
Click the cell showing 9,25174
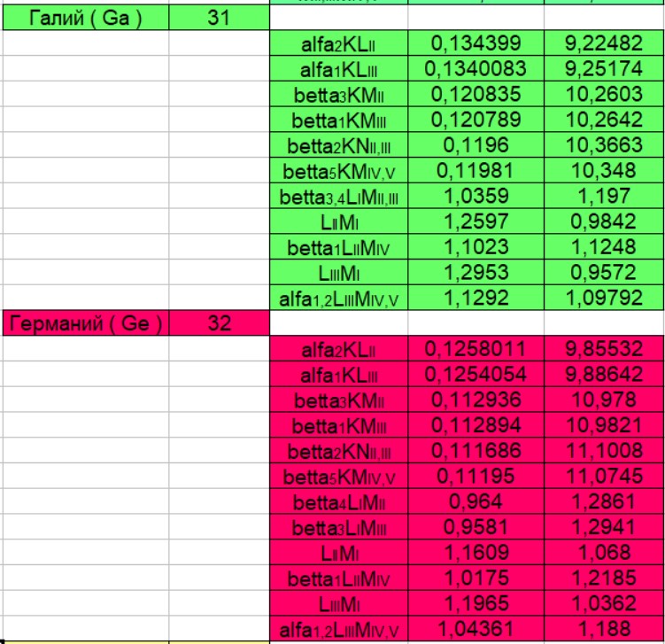(x=602, y=68)
